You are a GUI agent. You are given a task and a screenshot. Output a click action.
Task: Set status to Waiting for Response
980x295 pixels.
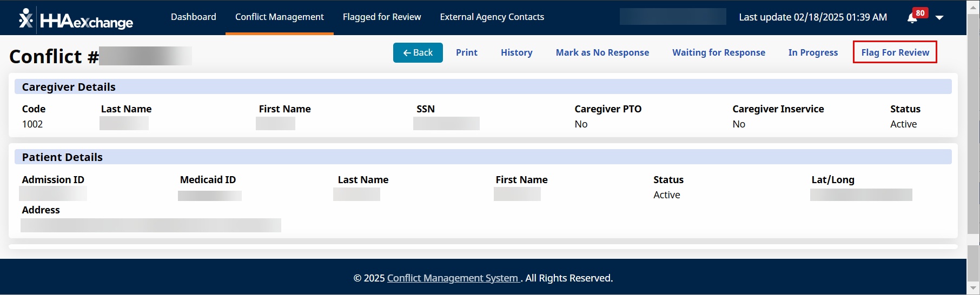[x=718, y=52]
